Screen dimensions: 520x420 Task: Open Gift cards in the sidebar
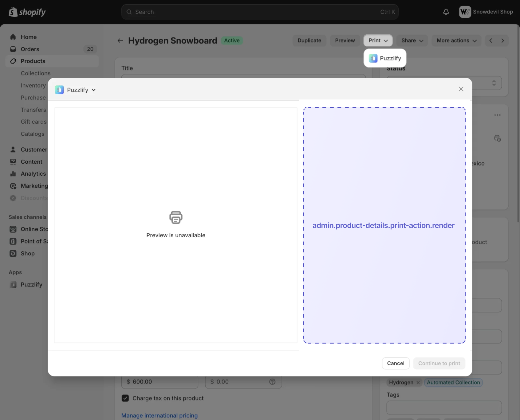[x=34, y=122]
